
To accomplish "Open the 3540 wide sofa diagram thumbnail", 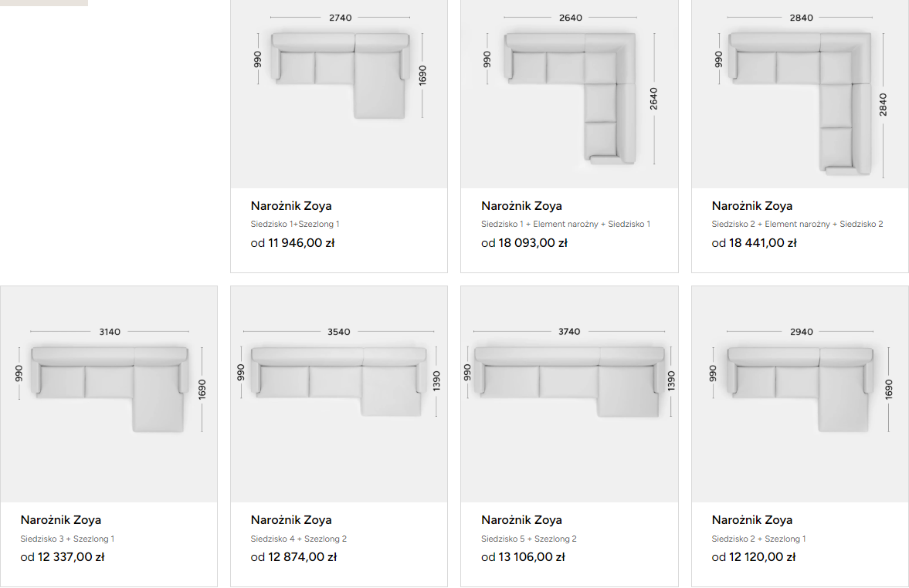I will coord(339,394).
